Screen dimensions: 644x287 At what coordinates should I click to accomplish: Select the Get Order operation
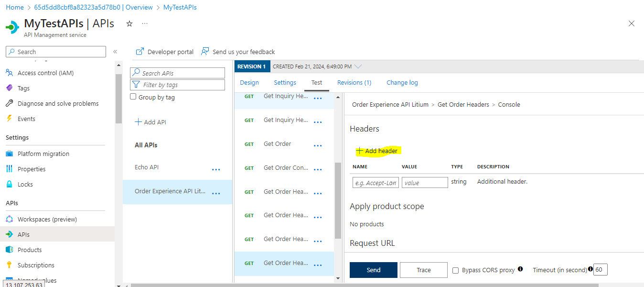[277, 143]
